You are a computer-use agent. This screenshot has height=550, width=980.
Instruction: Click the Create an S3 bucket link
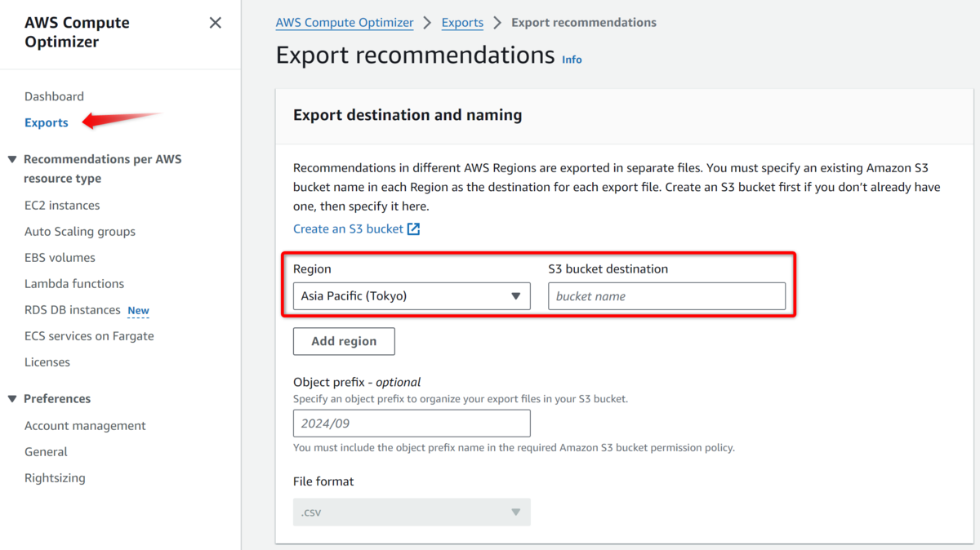pyautogui.click(x=348, y=229)
